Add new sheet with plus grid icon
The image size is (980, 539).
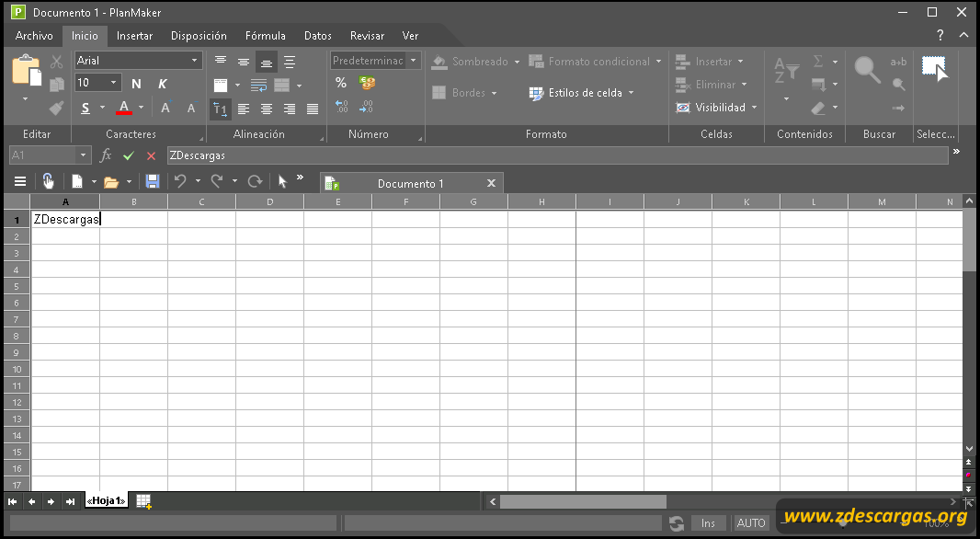[x=143, y=501]
